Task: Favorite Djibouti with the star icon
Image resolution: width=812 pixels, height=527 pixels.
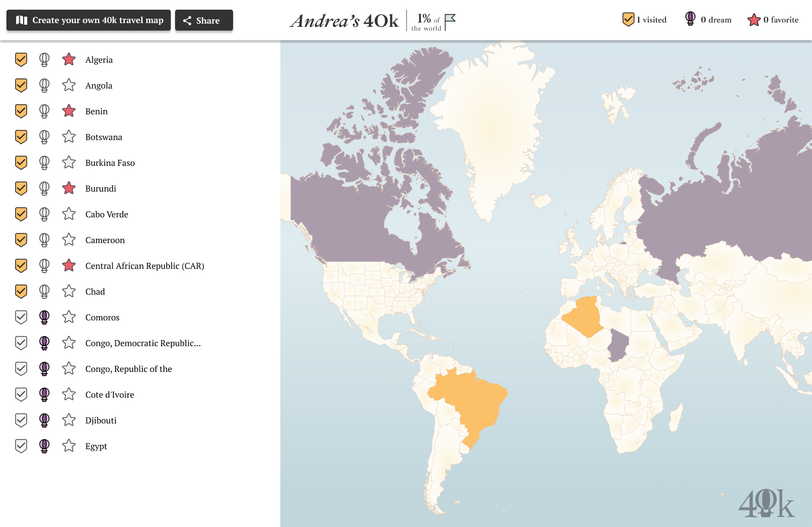Action: pos(69,420)
